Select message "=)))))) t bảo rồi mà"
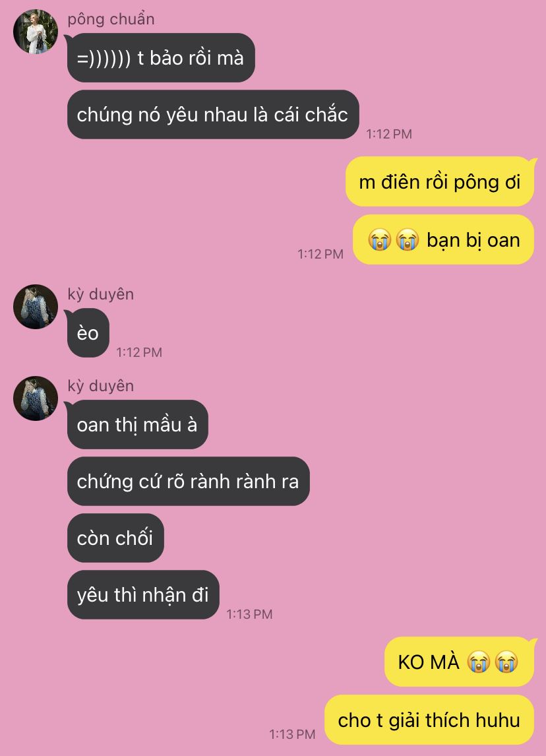 point(161,58)
